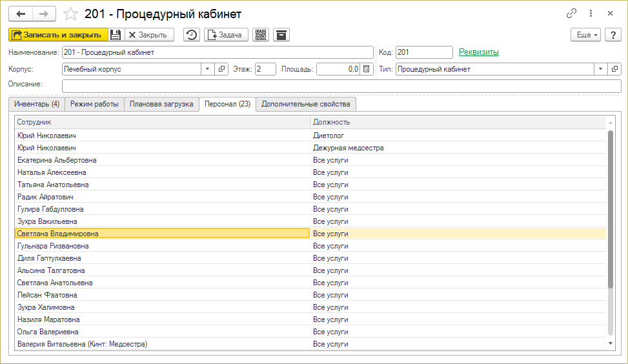The image size is (628, 364).
Task: Click the floppy disk save icon
Action: (x=115, y=35)
